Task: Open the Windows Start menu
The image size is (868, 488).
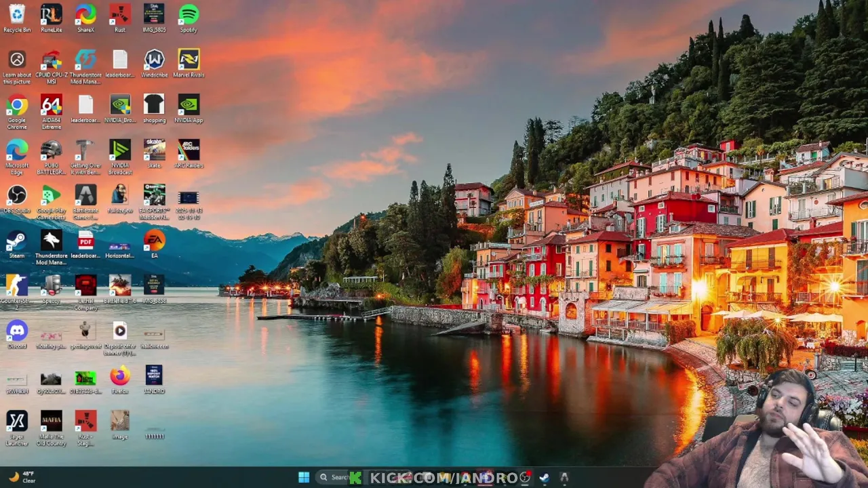Action: [304, 477]
